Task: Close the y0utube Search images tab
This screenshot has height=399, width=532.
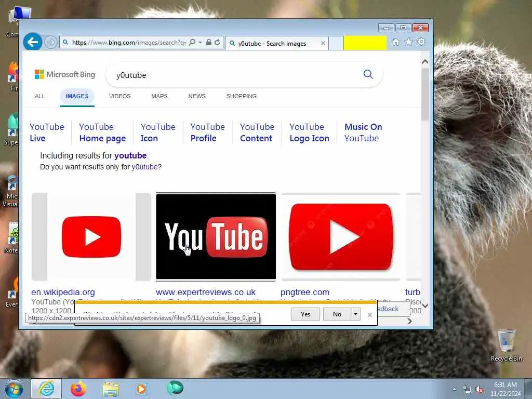Action: tap(323, 43)
